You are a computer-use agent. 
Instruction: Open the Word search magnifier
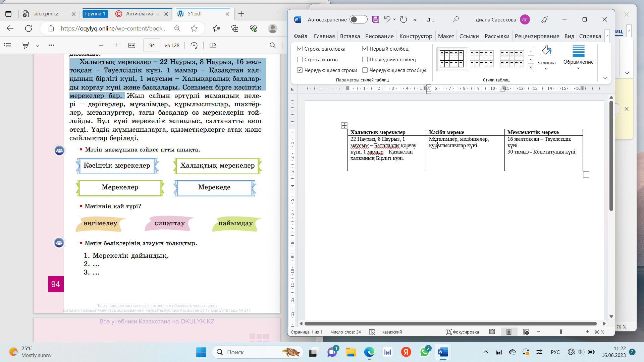[x=455, y=19]
